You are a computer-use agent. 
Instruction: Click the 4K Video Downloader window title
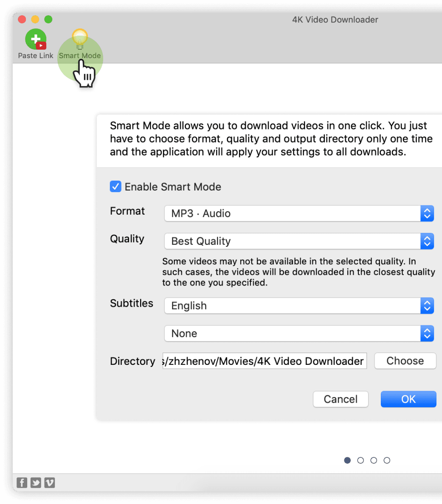tap(335, 20)
